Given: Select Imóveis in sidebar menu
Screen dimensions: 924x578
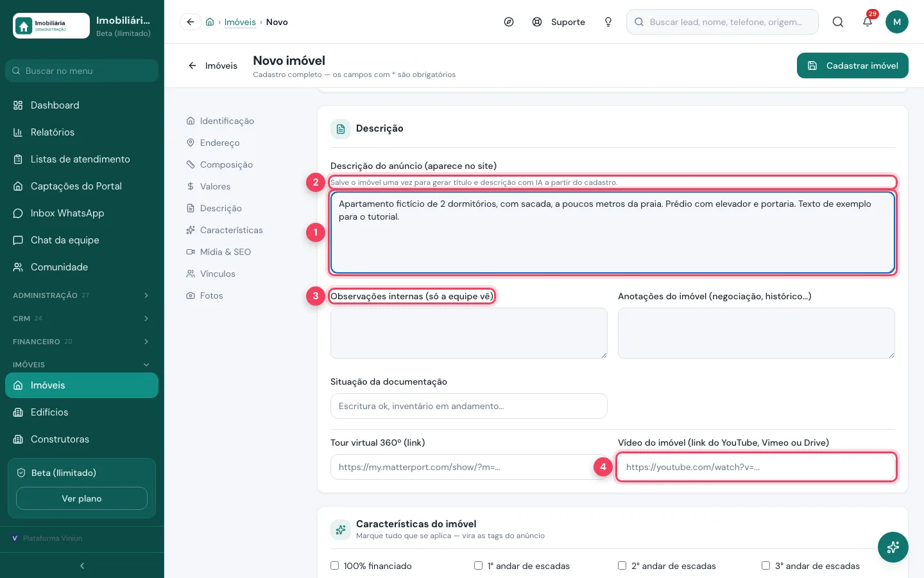Looking at the screenshot, I should click(81, 385).
